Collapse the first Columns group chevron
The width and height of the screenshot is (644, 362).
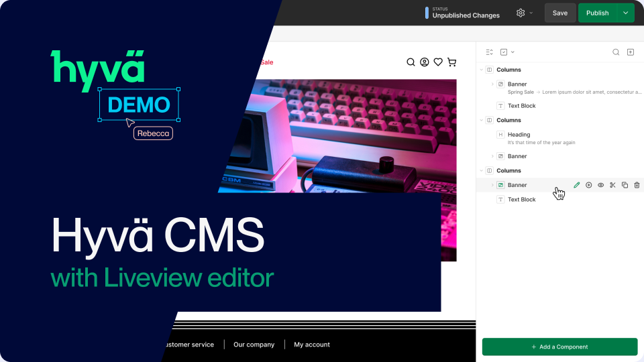[x=482, y=70]
